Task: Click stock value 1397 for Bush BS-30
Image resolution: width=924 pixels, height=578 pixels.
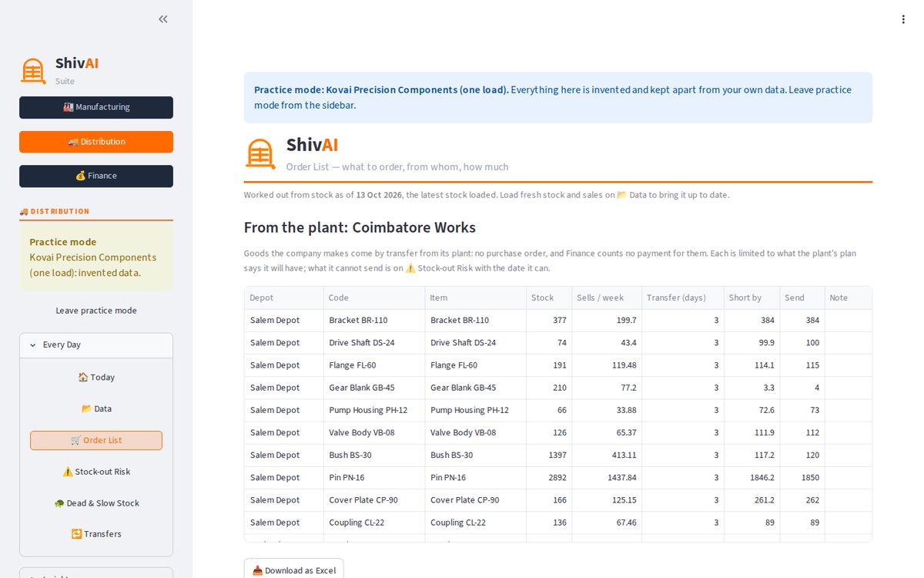Action: tap(549, 455)
